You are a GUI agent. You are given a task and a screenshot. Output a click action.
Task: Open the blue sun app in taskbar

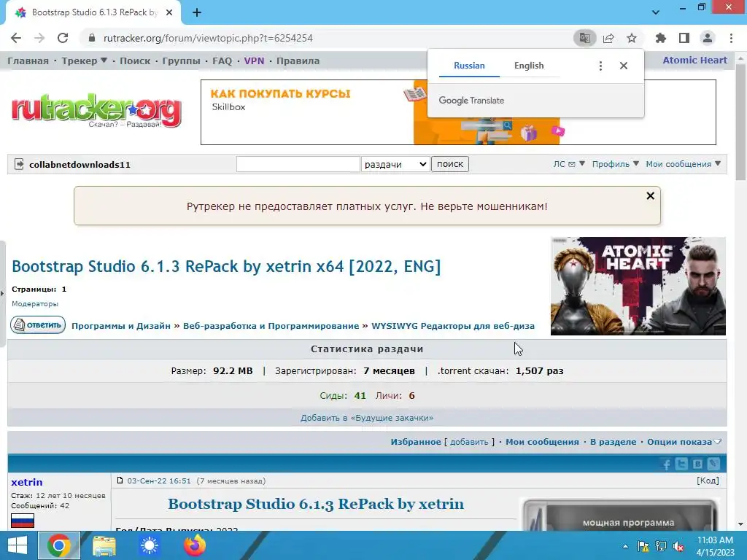(x=149, y=545)
